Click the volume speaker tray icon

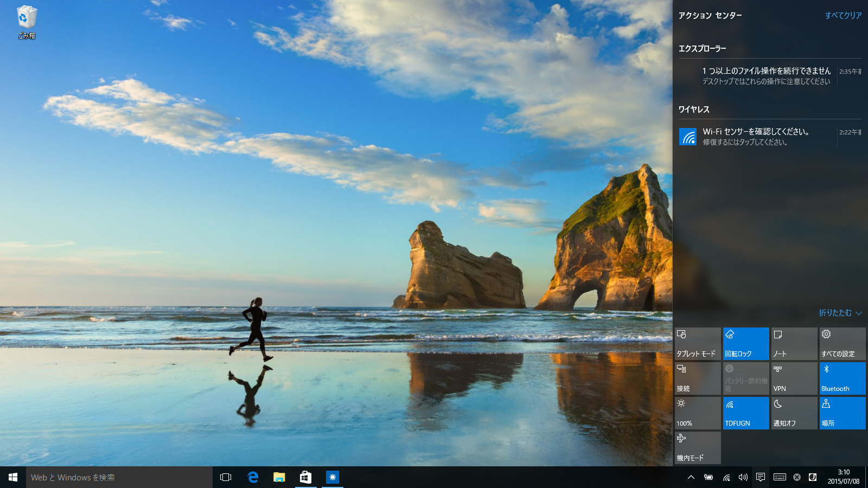pos(743,477)
